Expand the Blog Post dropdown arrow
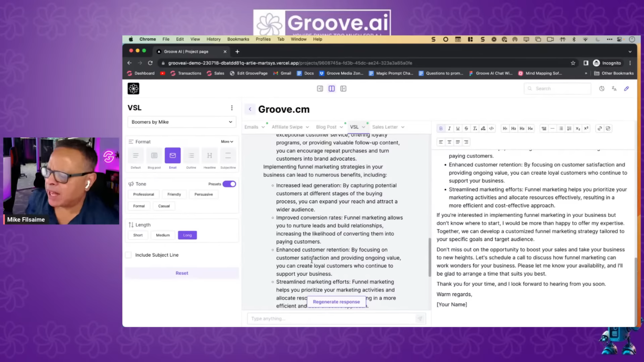This screenshot has height=362, width=644. pyautogui.click(x=341, y=127)
